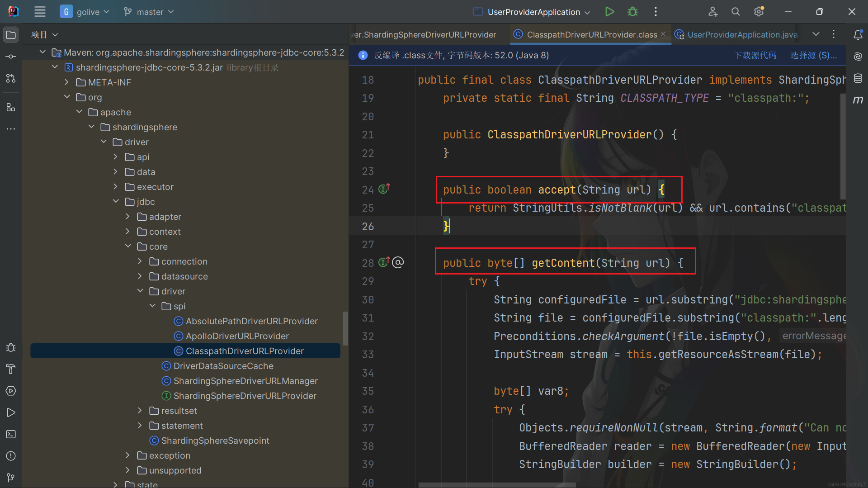The height and width of the screenshot is (488, 868).
Task: Open the Commit tool window
Action: coord(11,57)
